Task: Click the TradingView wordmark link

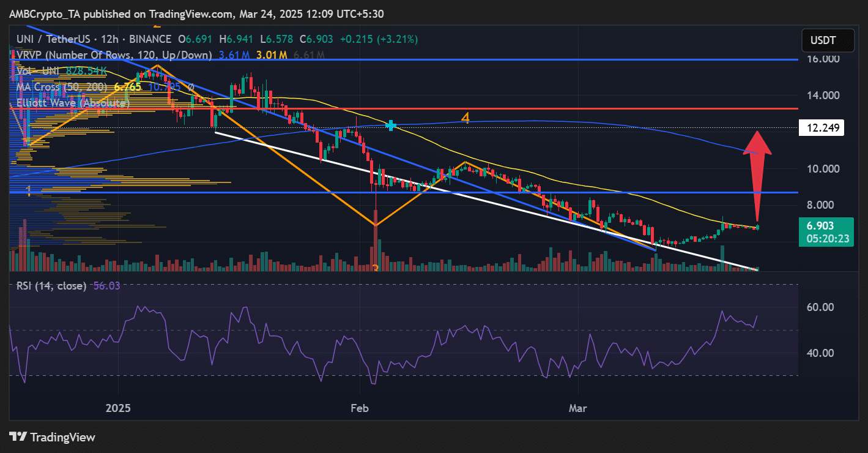Action: point(62,437)
